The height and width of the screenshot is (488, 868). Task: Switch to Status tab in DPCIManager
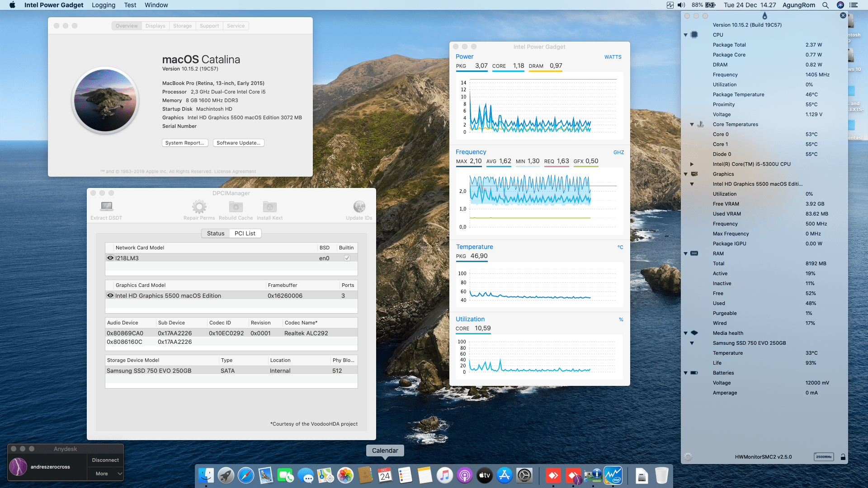click(x=216, y=233)
